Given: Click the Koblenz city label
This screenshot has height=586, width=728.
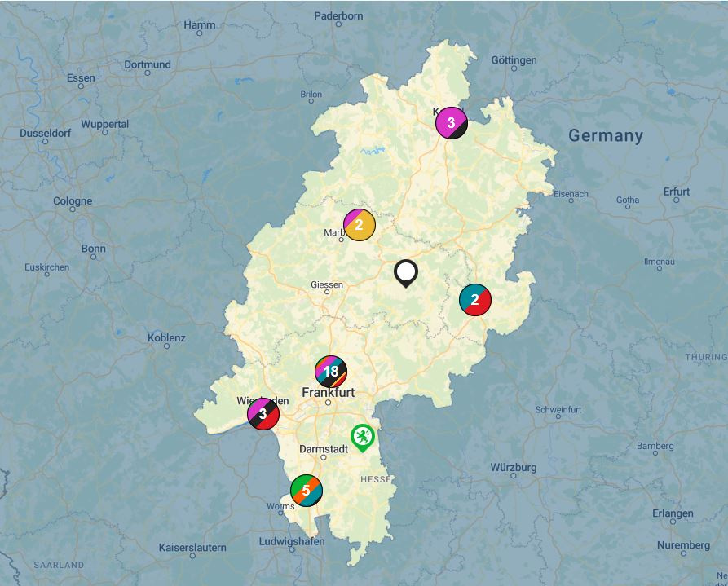Looking at the screenshot, I should click(166, 337).
